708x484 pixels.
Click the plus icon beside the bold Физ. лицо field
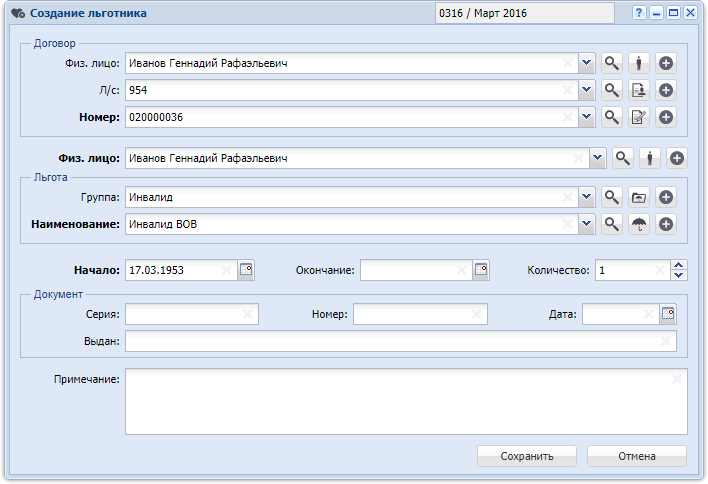[x=676, y=158]
